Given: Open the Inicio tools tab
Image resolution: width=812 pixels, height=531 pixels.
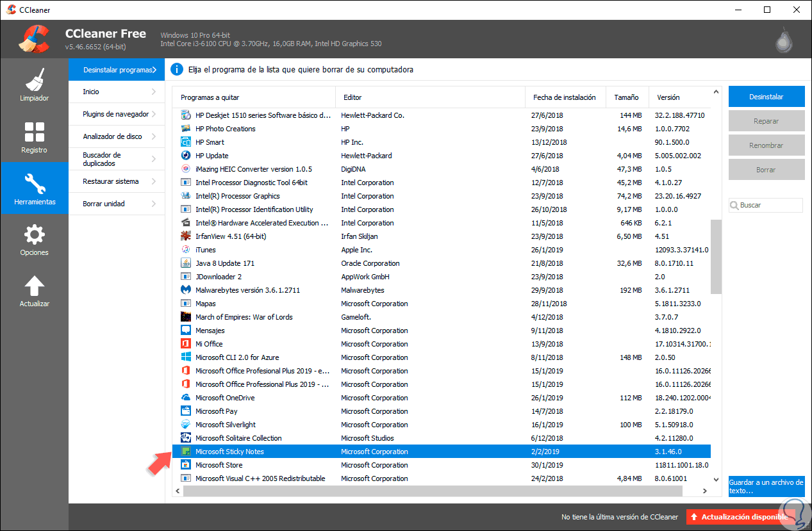Looking at the screenshot, I should click(117, 92).
